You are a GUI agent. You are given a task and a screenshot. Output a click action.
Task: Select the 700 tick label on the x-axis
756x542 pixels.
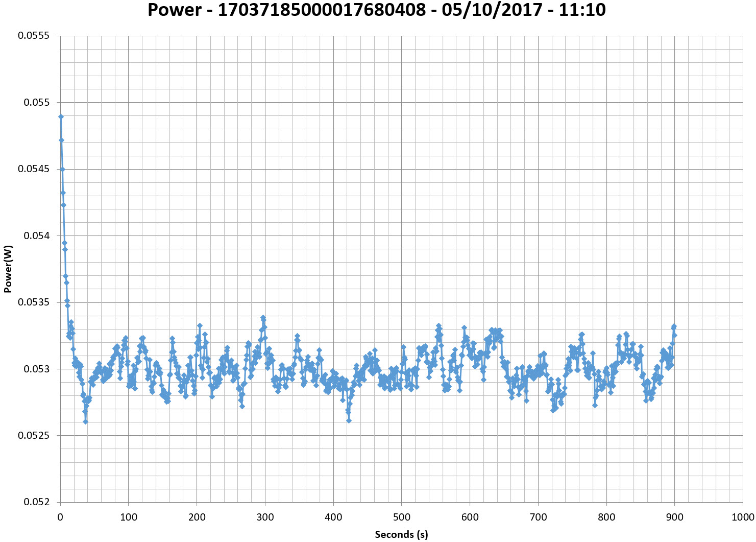tap(538, 517)
